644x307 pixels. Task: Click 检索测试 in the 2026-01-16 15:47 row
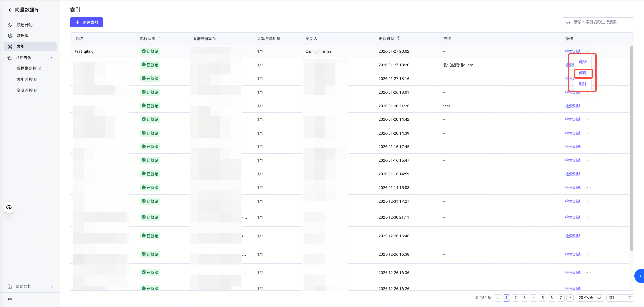click(x=573, y=160)
